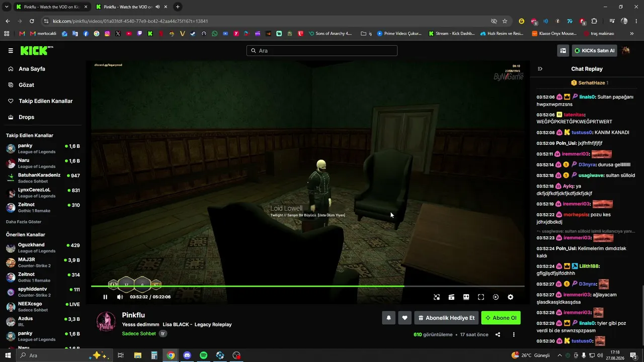Open the Instagram bookmark icon

click(107, 34)
